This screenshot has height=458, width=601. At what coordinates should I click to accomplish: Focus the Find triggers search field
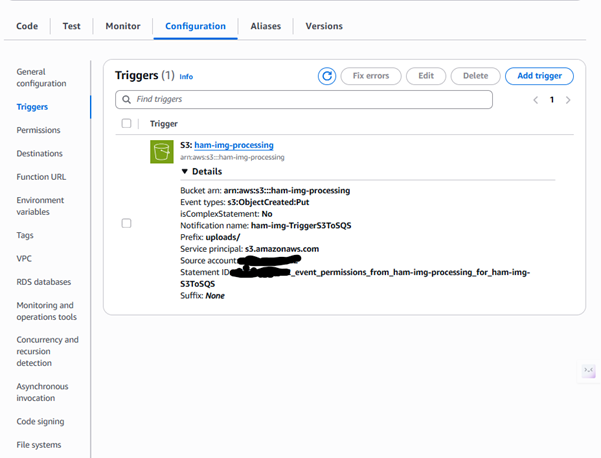point(304,100)
